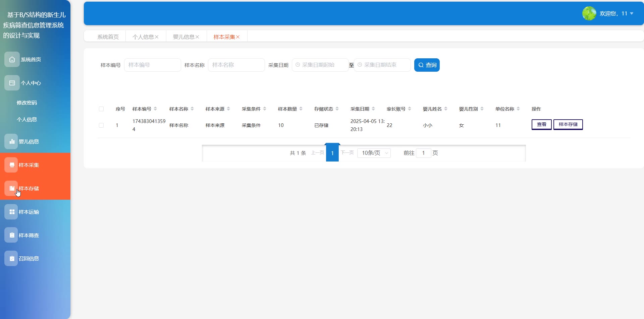This screenshot has height=319, width=644.
Task: Click the 样本编号 search input field
Action: point(153,65)
